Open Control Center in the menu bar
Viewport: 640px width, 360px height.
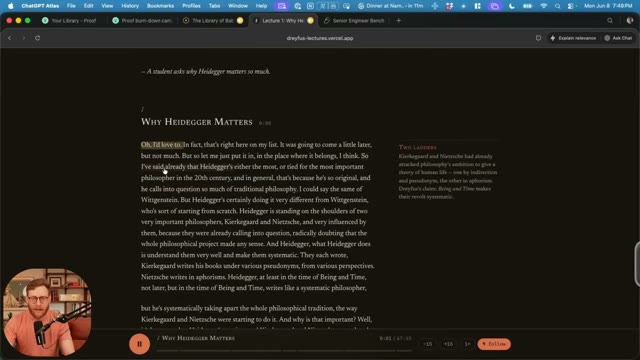click(571, 6)
